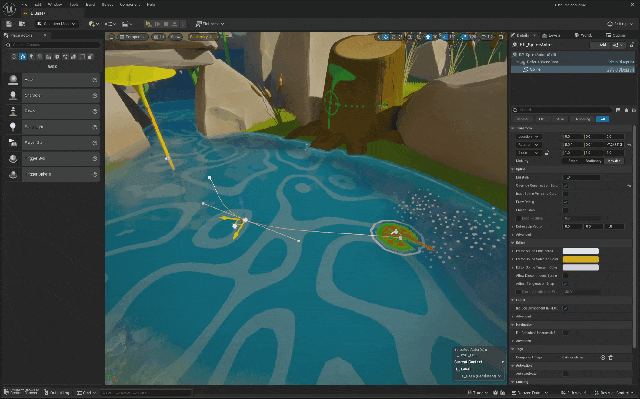Open the Tools menu
The image size is (640, 399).
(74, 4)
